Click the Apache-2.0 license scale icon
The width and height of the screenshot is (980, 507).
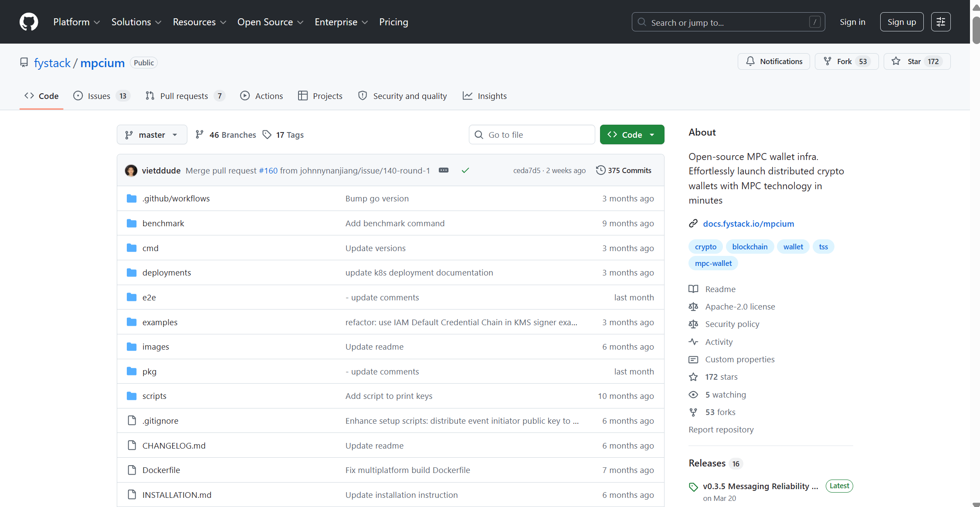coord(693,307)
